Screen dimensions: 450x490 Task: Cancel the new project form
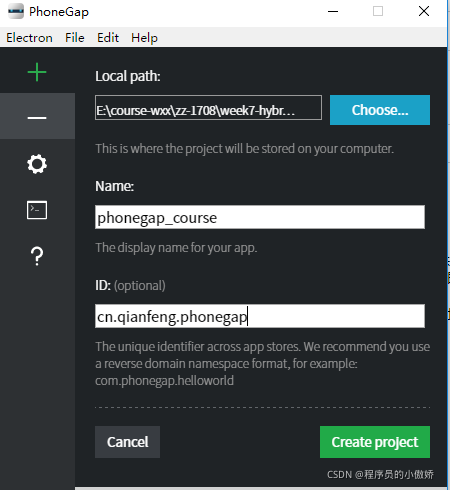[127, 442]
